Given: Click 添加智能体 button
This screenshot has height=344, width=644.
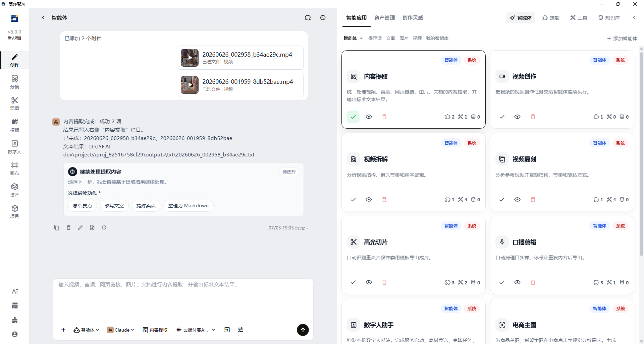Looking at the screenshot, I should tap(622, 39).
